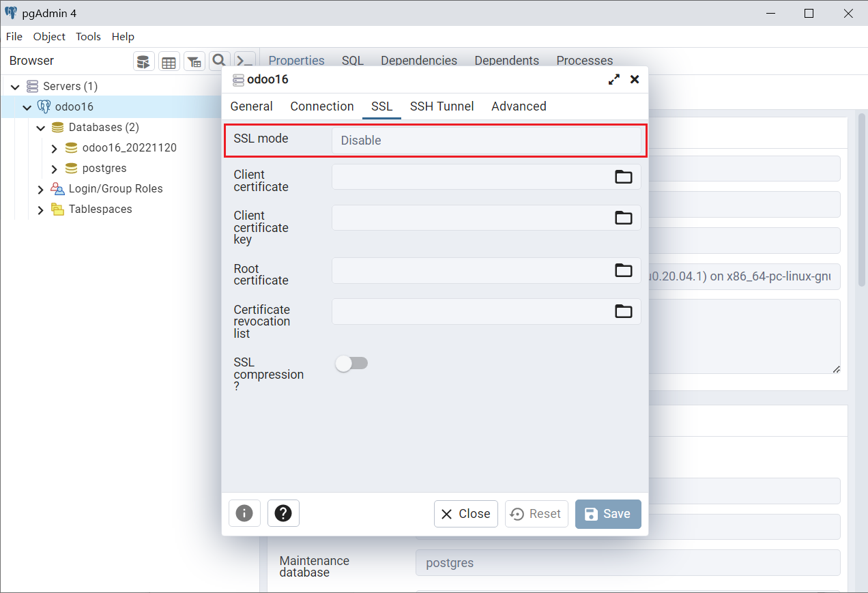Screen dimensions: 868x593
Task: Open the Tools menu
Action: (88, 37)
